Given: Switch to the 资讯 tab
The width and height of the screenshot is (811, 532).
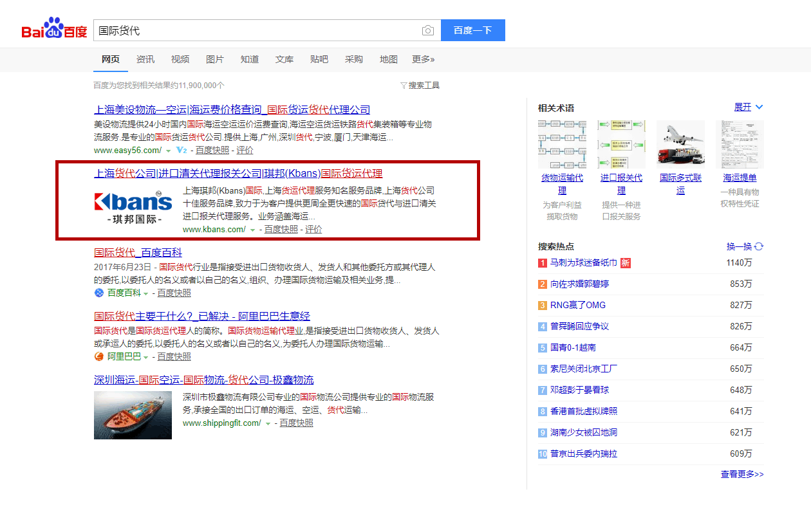Looking at the screenshot, I should click(x=145, y=59).
